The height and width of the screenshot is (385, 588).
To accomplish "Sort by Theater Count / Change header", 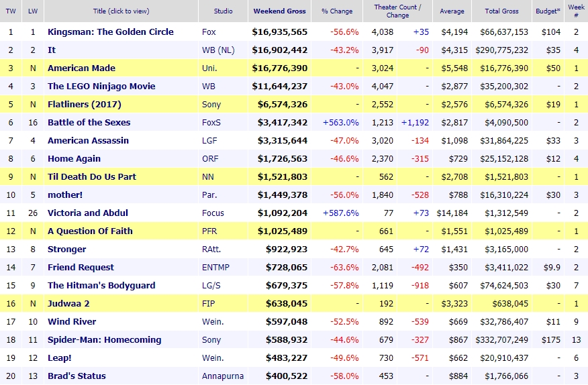I will tap(397, 11).
